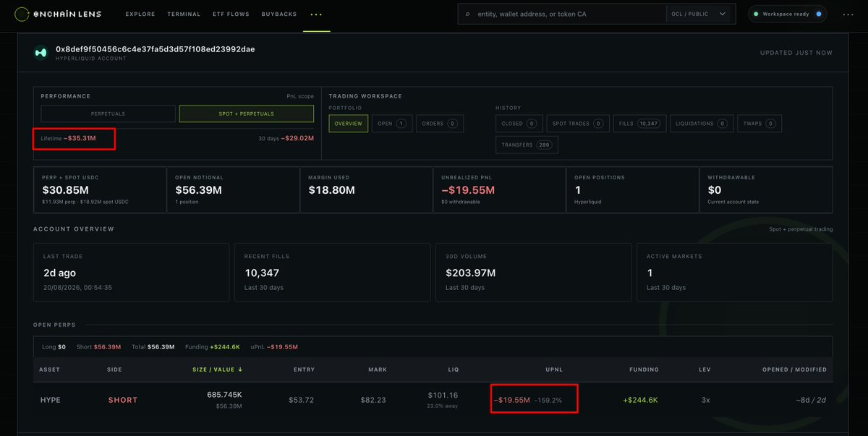
Task: Click the Liq column header
Action: click(453, 369)
